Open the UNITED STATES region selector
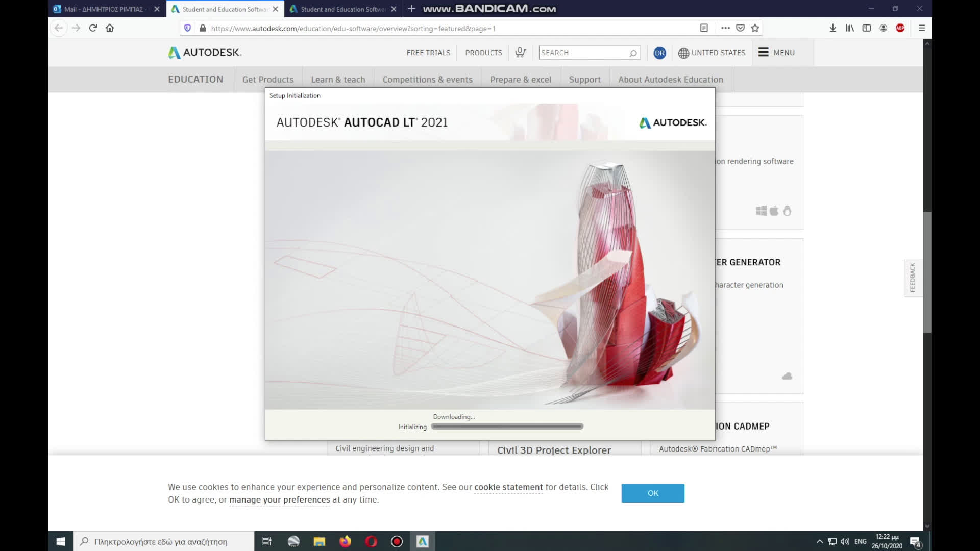The width and height of the screenshot is (980, 551). tap(712, 53)
